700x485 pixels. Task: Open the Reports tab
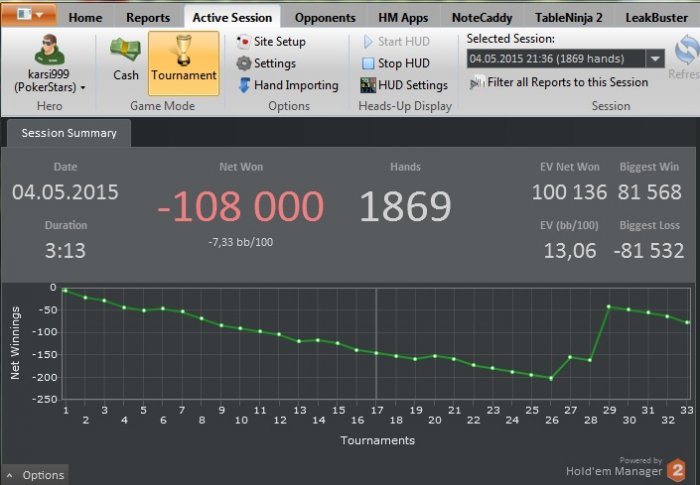pyautogui.click(x=148, y=17)
